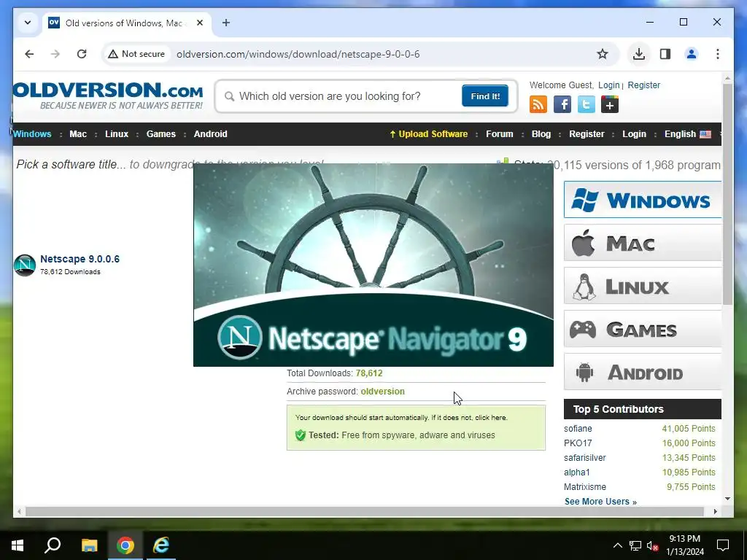Open new tab with plus button
The width and height of the screenshot is (747, 560).
[226, 23]
